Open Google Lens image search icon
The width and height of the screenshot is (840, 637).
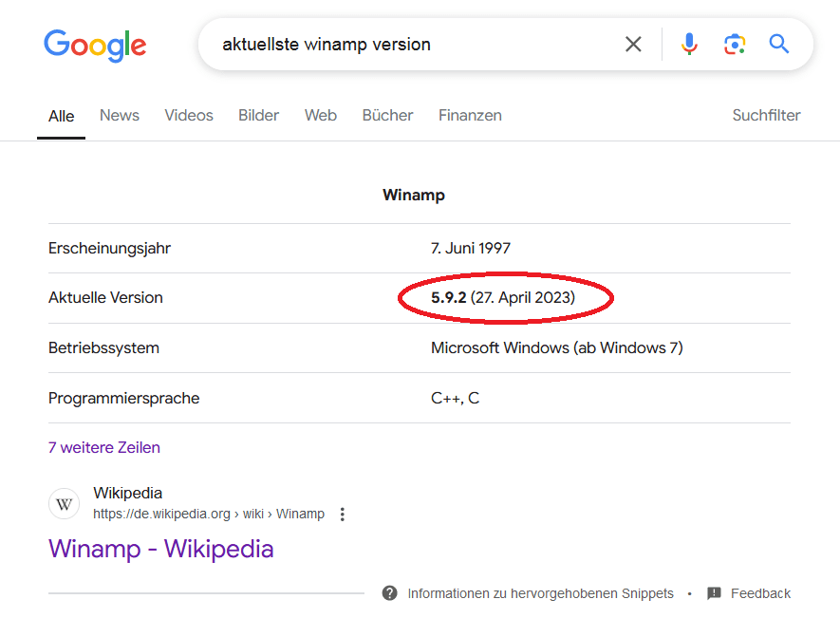734,44
